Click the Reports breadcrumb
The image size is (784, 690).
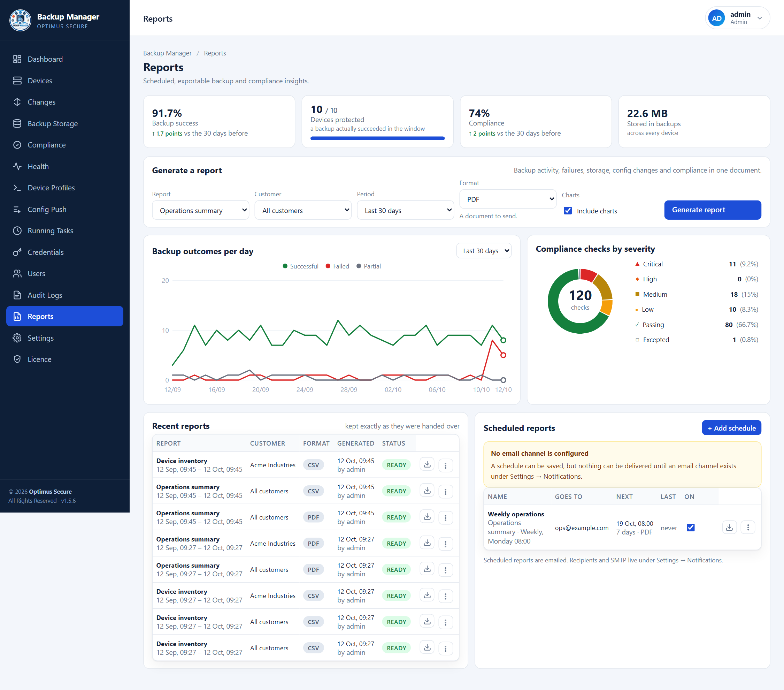click(215, 53)
